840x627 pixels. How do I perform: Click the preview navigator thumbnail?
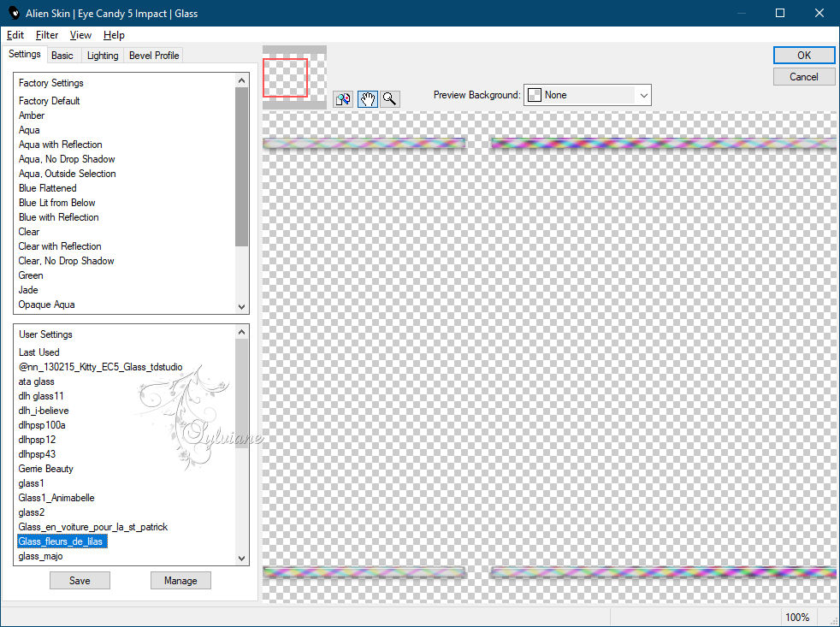294,77
